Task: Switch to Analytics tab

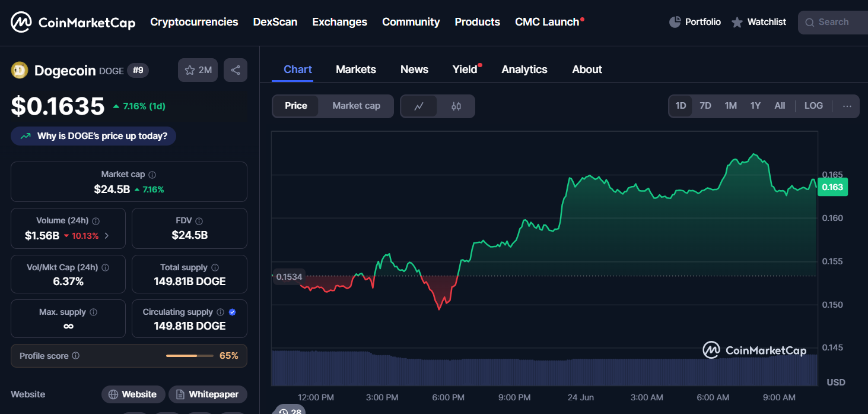Action: click(x=524, y=69)
